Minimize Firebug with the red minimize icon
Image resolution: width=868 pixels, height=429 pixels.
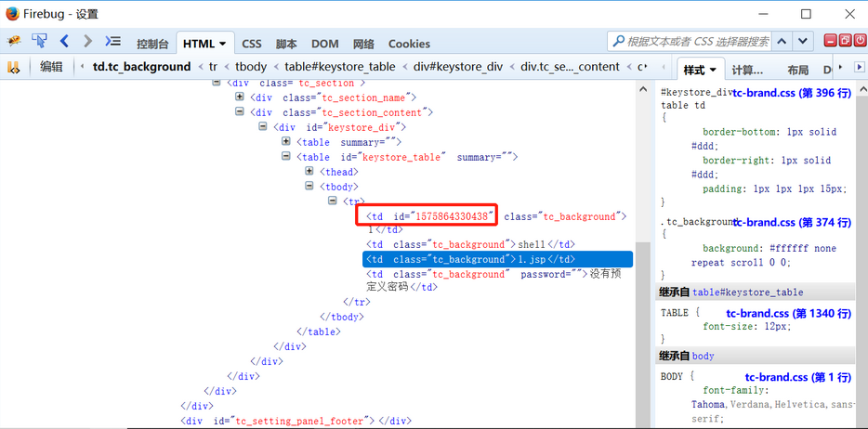click(830, 41)
